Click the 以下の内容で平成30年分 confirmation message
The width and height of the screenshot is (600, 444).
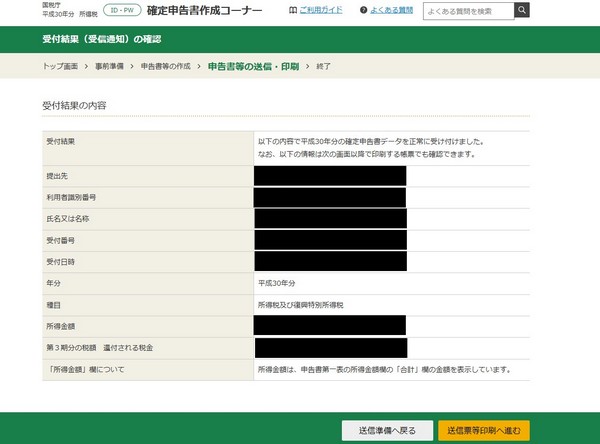pyautogui.click(x=372, y=141)
